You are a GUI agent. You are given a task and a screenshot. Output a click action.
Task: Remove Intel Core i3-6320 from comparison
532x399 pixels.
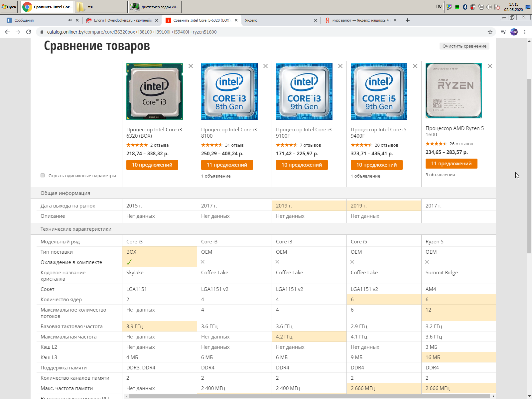pyautogui.click(x=191, y=66)
